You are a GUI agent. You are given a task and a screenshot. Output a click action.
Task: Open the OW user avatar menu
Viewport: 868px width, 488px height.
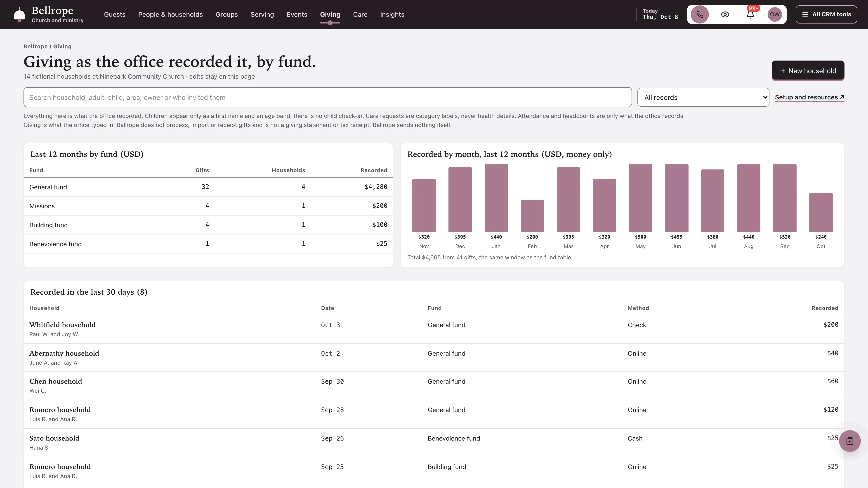(774, 14)
